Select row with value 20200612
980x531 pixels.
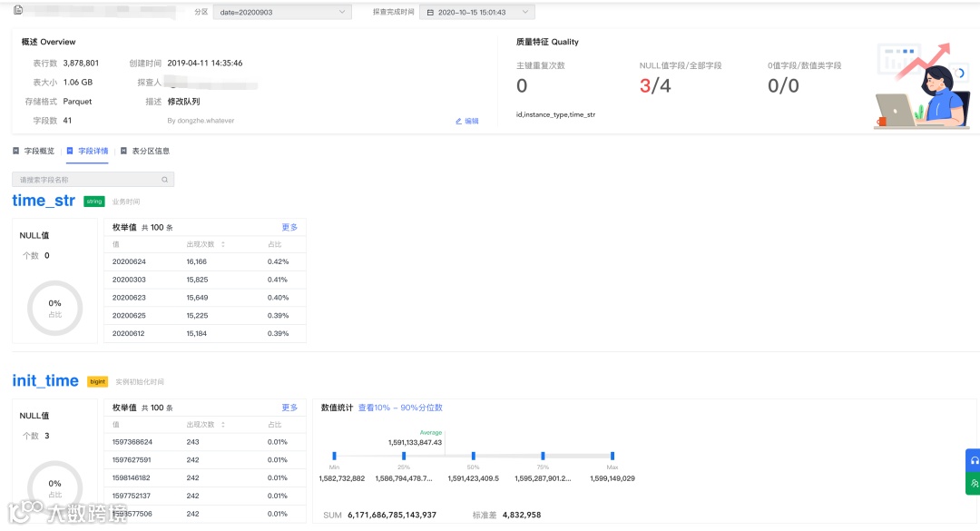coord(205,333)
